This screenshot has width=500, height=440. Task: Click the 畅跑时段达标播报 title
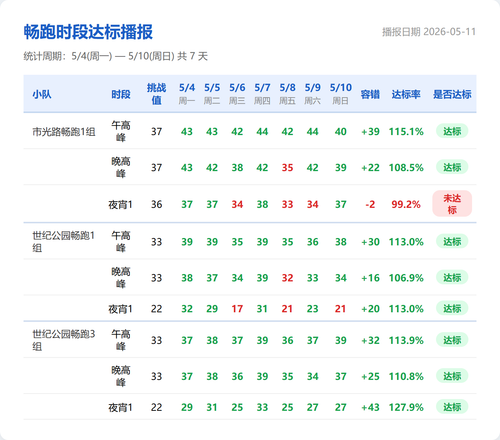tap(88, 32)
